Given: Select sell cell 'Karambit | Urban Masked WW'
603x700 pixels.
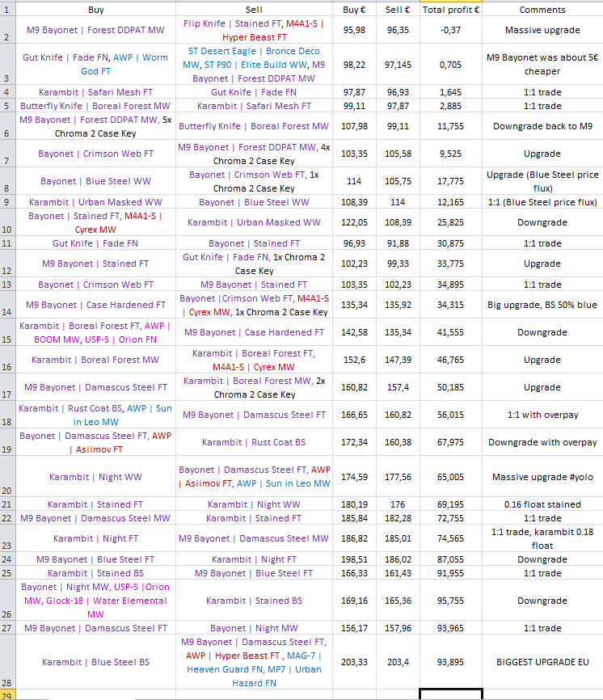Looking at the screenshot, I should click(254, 222).
